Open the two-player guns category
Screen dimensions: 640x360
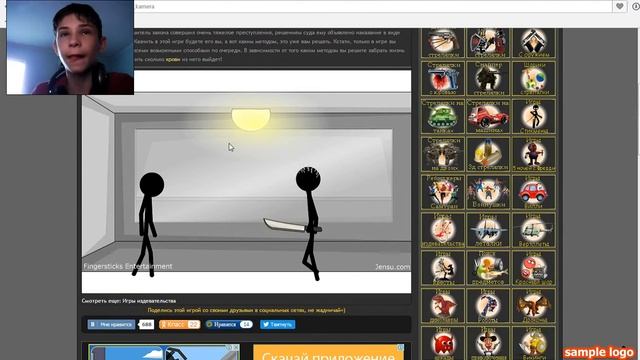pyautogui.click(x=443, y=154)
